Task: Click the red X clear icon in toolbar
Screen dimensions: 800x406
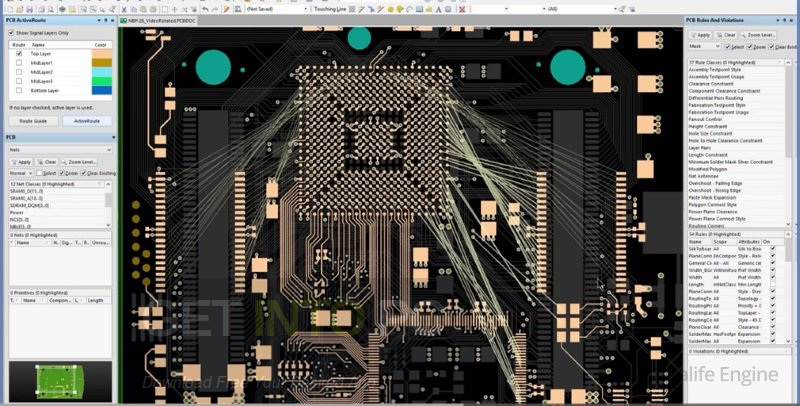Action: [462, 9]
